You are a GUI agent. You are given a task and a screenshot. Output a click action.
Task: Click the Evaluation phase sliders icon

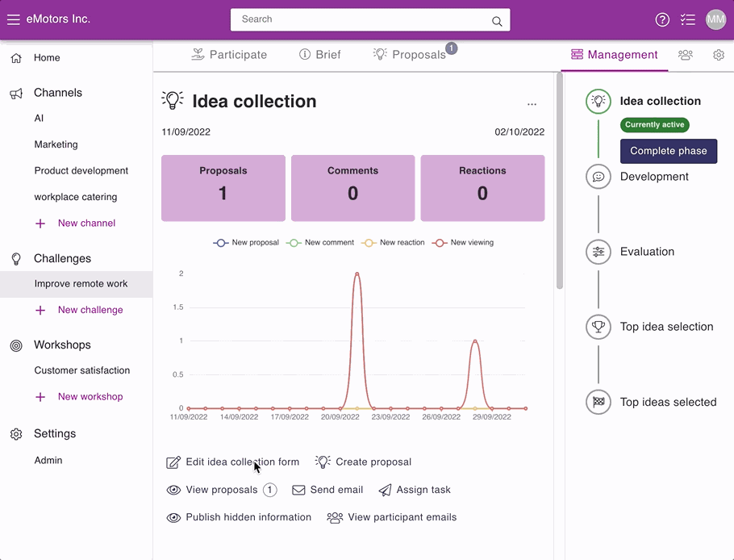(598, 252)
